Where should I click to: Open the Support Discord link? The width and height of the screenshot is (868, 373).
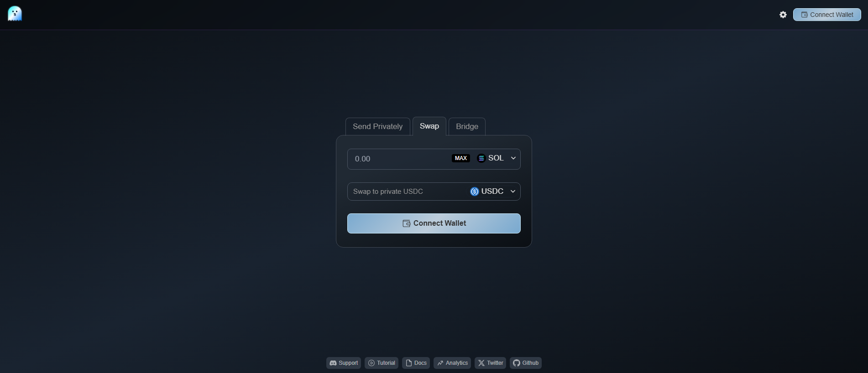[344, 363]
